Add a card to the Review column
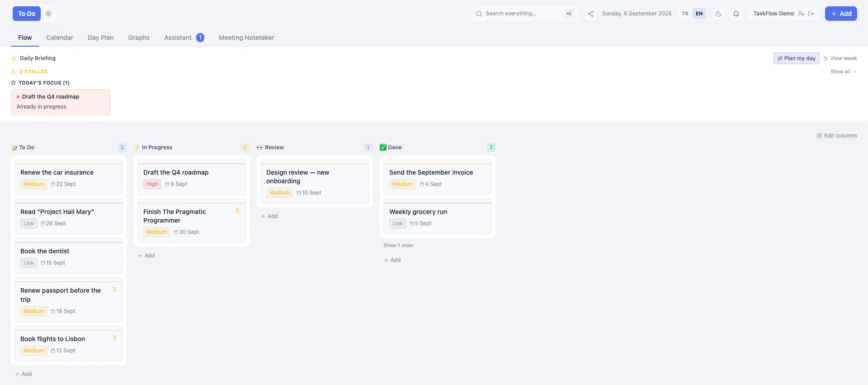The height and width of the screenshot is (385, 868). 269,216
